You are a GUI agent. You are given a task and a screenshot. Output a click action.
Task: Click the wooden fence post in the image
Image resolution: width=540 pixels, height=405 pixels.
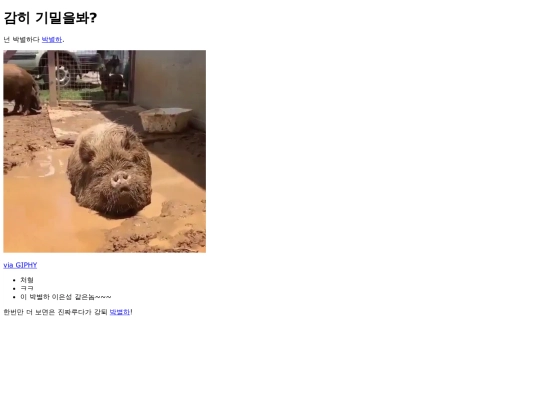pos(52,79)
